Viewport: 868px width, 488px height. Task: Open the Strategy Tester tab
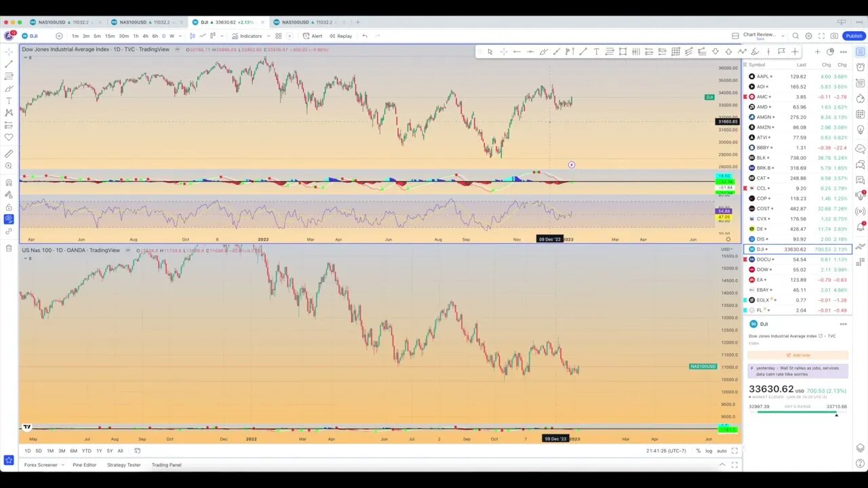pos(124,465)
